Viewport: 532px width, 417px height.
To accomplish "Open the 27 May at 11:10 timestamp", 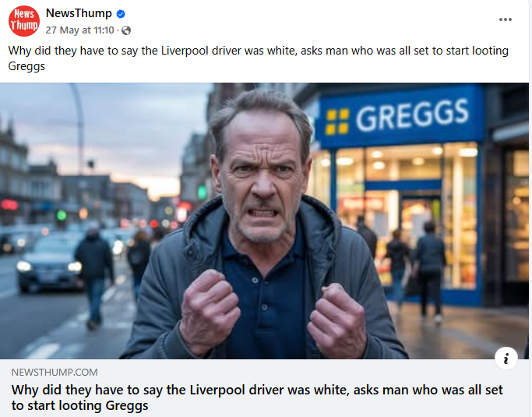I will [x=79, y=30].
